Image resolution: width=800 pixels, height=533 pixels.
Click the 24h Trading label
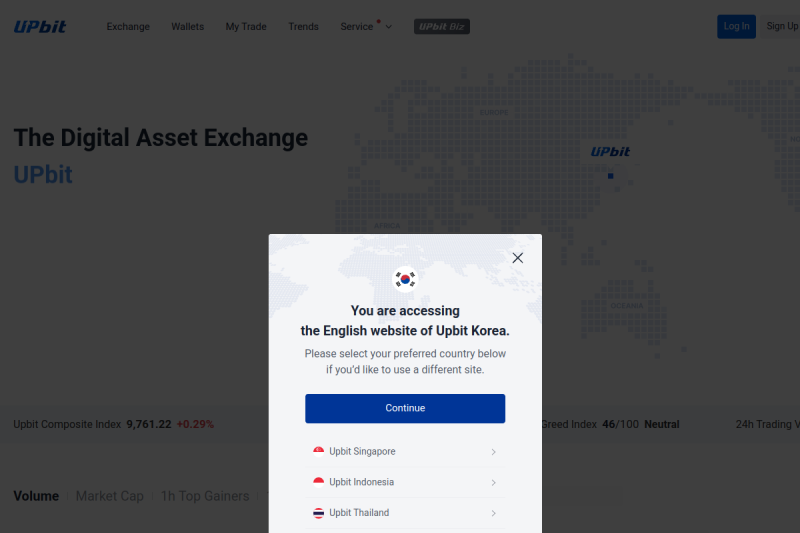767,424
